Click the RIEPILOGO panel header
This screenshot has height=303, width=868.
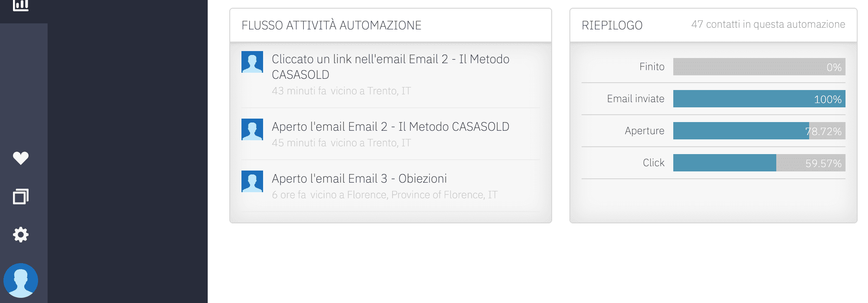pos(612,25)
